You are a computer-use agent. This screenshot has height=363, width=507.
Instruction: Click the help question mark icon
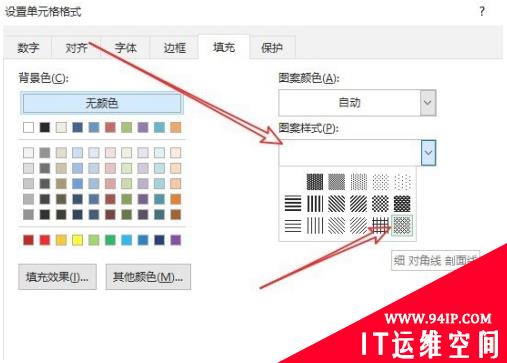pyautogui.click(x=482, y=11)
